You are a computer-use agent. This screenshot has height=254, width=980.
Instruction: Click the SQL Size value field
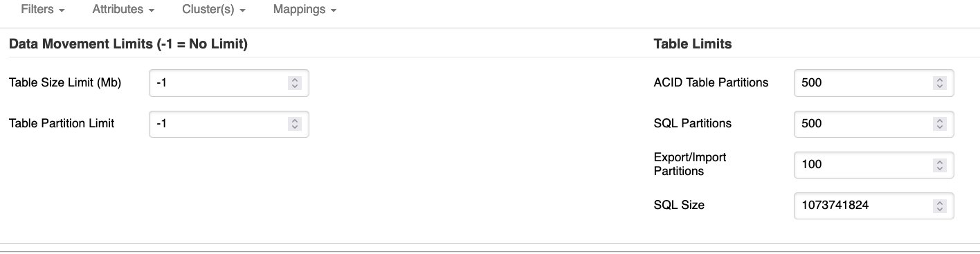click(874, 206)
